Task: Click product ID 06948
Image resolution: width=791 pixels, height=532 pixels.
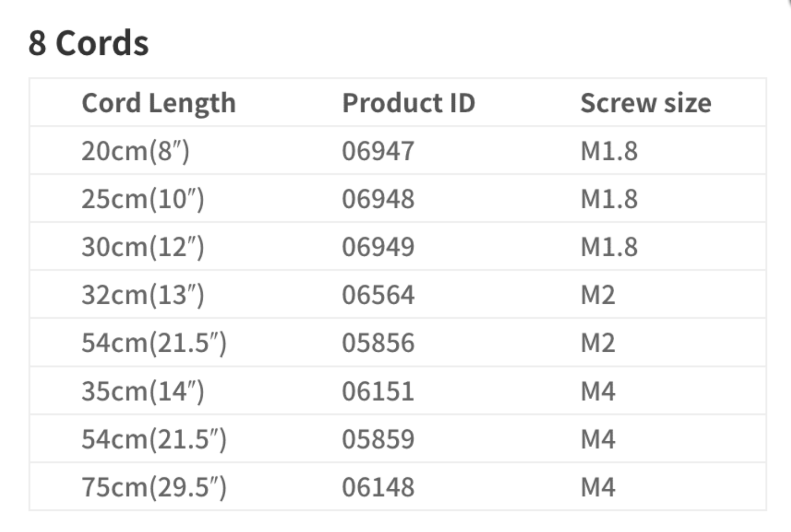Action: click(378, 199)
